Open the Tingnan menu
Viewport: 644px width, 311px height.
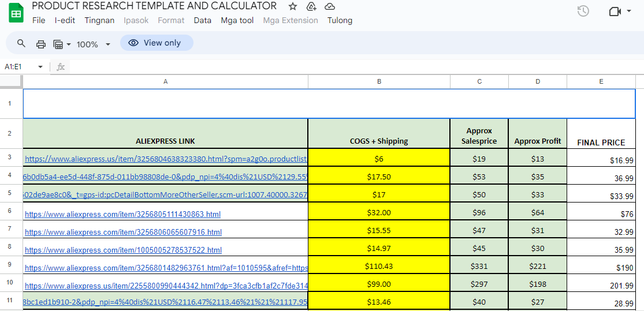[99, 21]
